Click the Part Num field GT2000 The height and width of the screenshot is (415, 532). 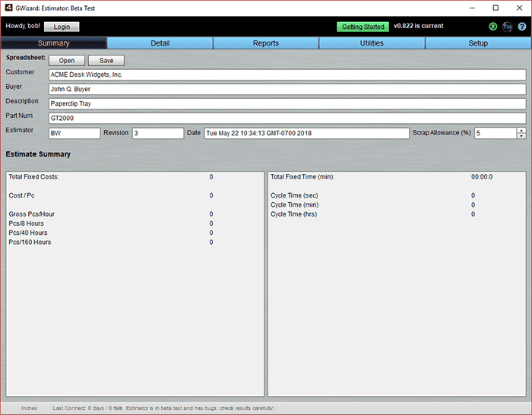click(287, 118)
